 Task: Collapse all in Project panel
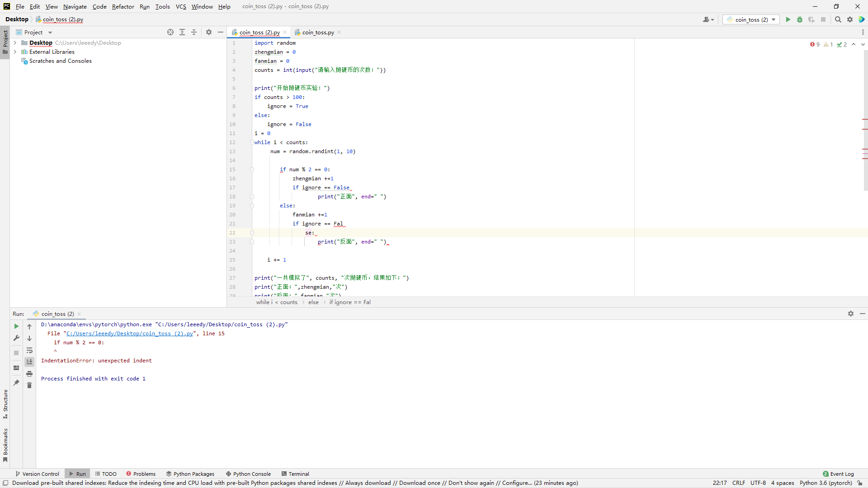pyautogui.click(x=194, y=32)
